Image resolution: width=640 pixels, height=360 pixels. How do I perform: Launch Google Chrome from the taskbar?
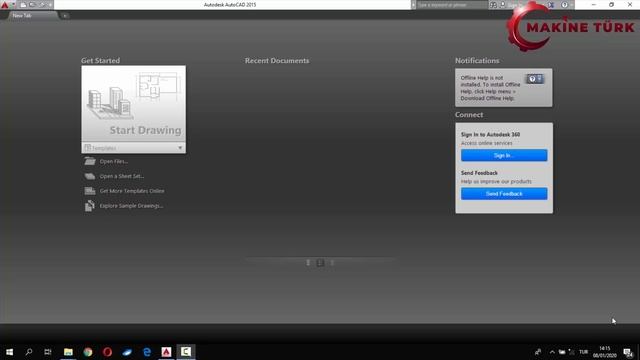pos(88,352)
